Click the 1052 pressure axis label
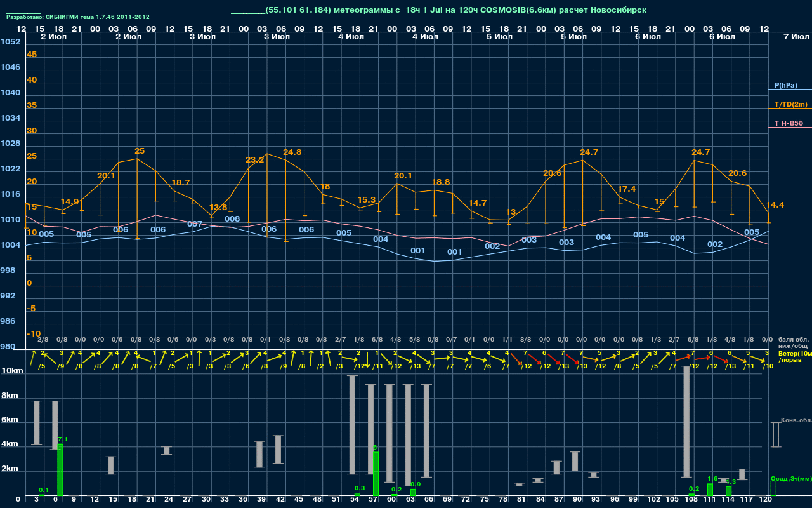Viewport: 812px width, 508px height. 11,42
